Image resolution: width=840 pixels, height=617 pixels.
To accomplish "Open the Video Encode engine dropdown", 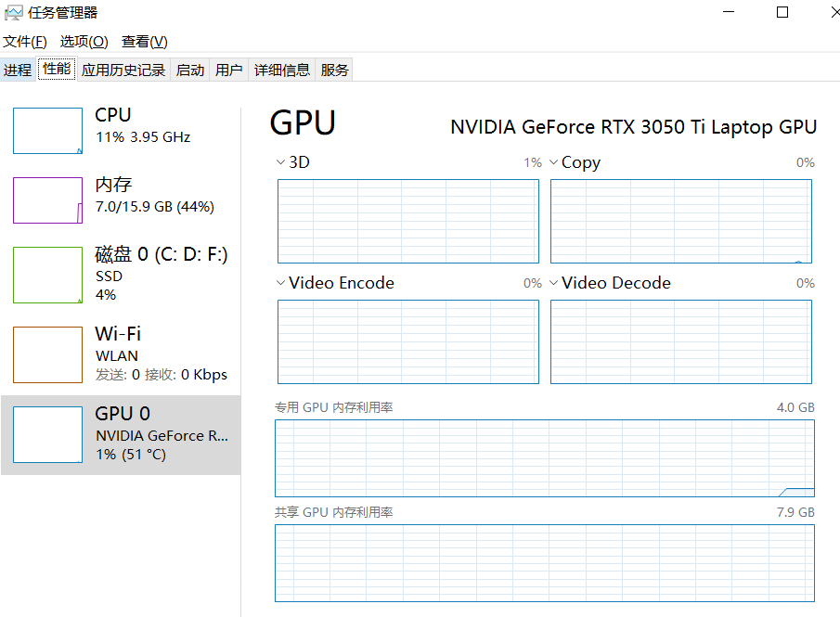I will click(281, 283).
